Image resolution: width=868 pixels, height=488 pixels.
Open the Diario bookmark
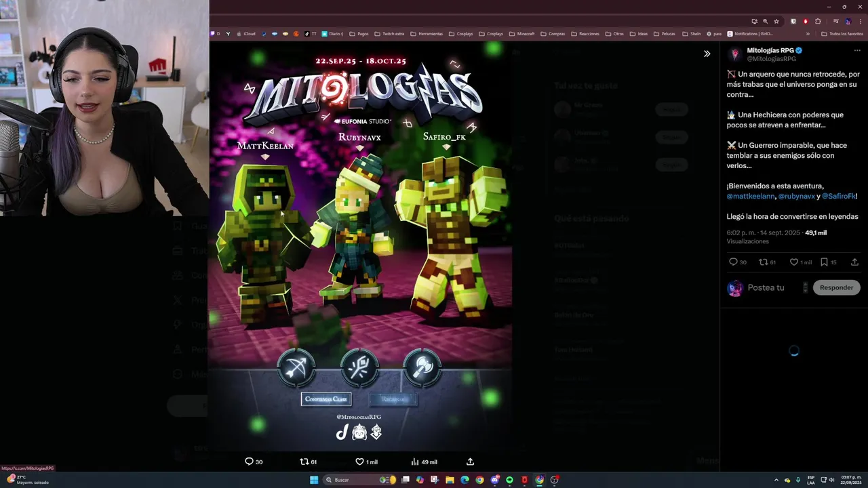pos(332,33)
